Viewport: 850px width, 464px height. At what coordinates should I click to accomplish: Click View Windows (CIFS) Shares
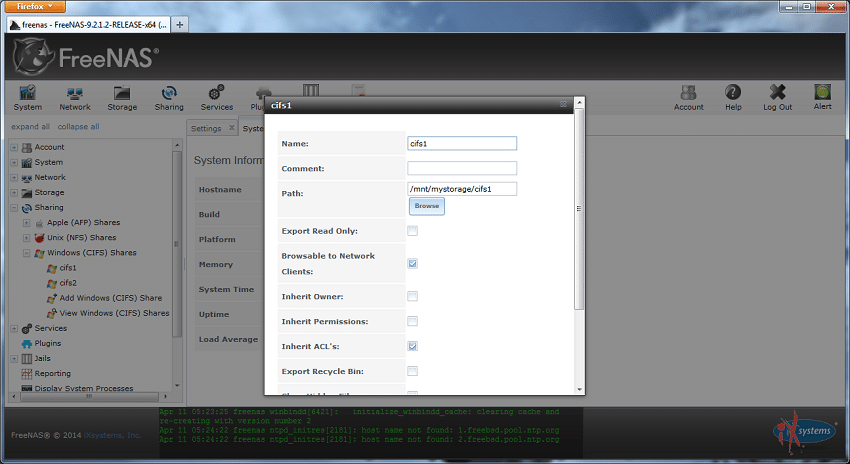pos(114,313)
